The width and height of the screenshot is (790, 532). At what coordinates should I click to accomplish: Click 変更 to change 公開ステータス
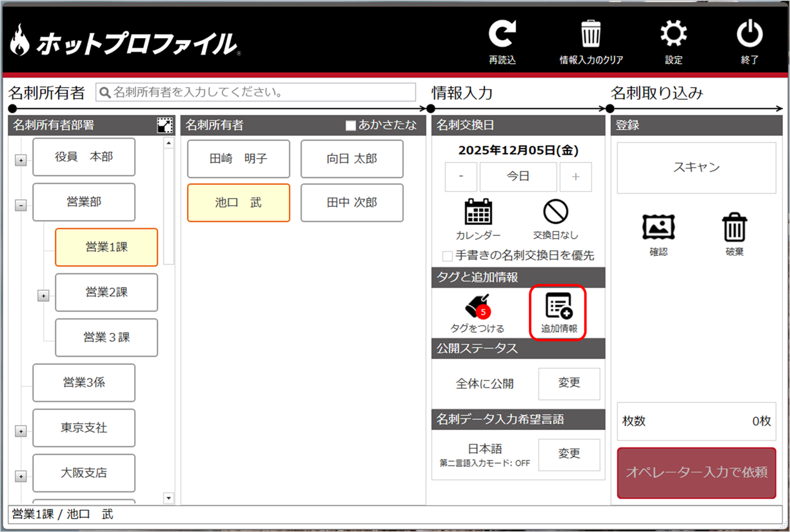point(569,384)
